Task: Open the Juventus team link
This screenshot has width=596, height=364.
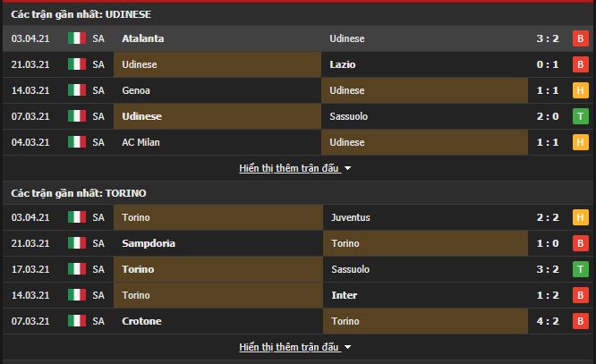Action: 351,217
